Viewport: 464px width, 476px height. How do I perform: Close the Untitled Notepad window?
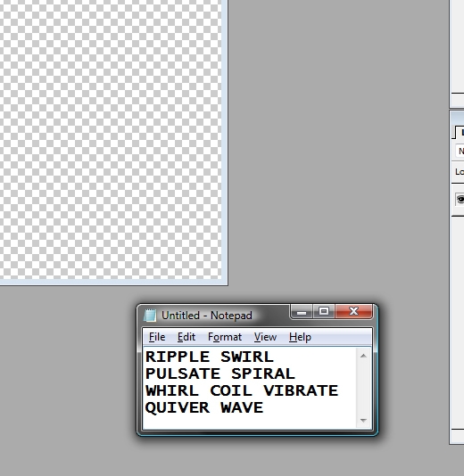353,311
